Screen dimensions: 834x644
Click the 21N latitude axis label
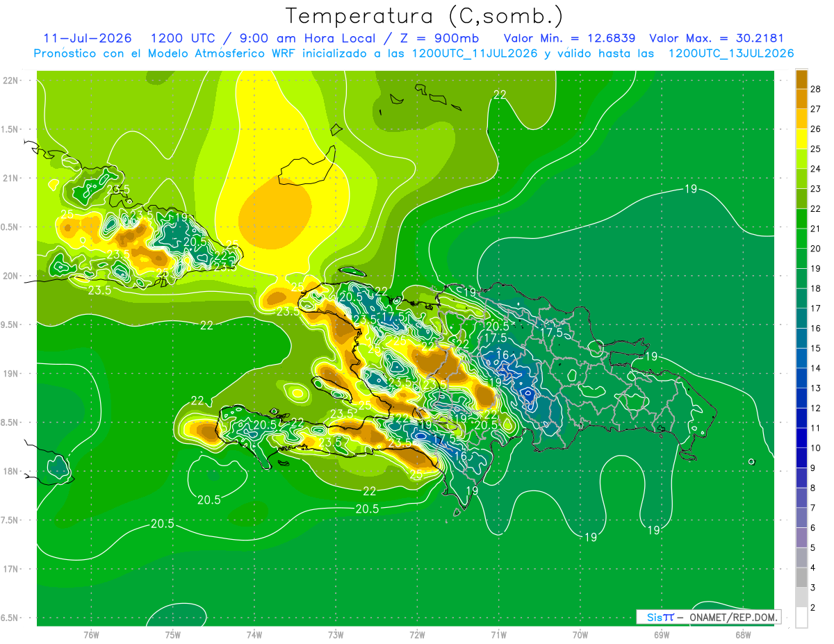[10, 178]
